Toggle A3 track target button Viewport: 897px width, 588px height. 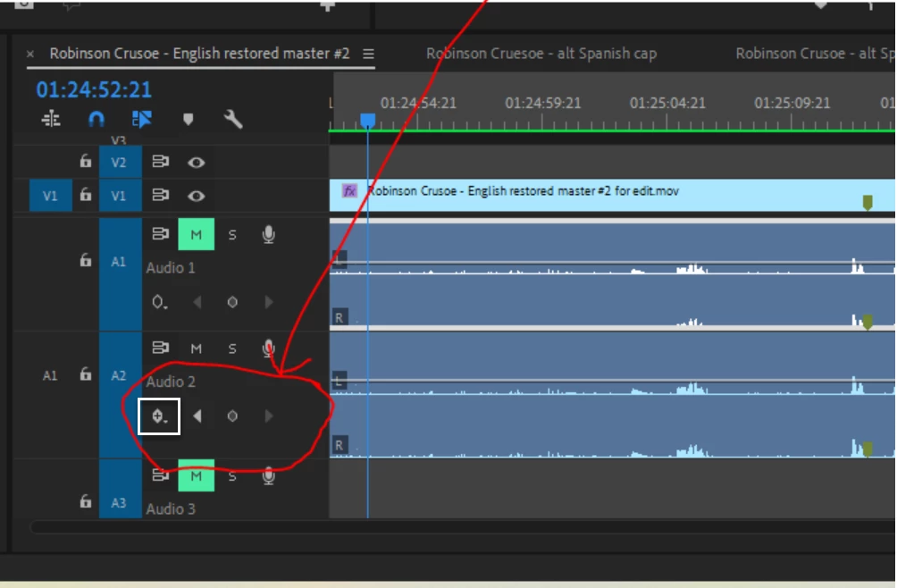119,489
